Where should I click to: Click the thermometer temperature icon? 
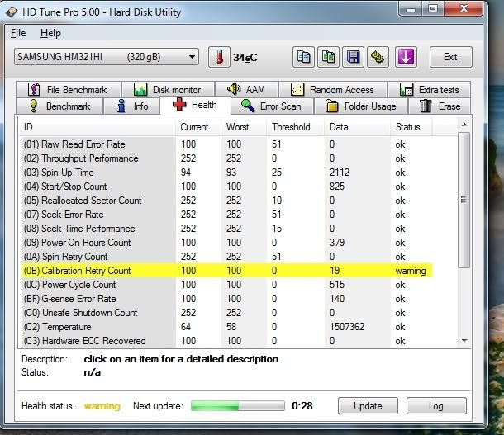click(220, 57)
